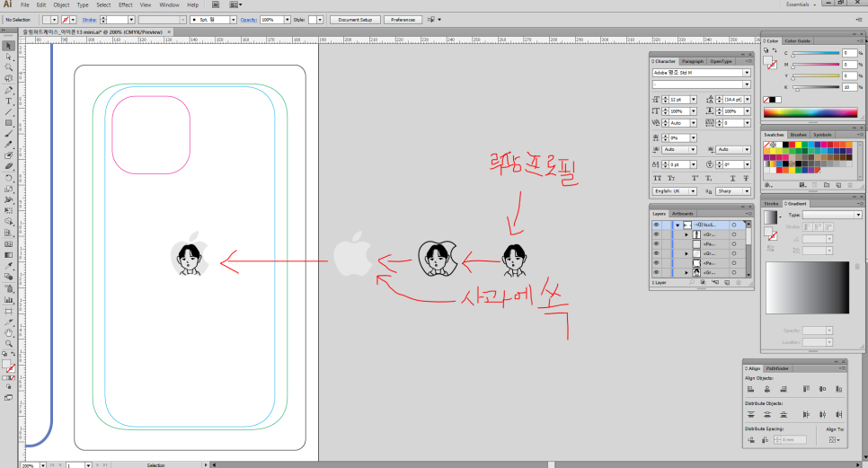Select the Pen tool
The height and width of the screenshot is (468, 868).
[8, 90]
